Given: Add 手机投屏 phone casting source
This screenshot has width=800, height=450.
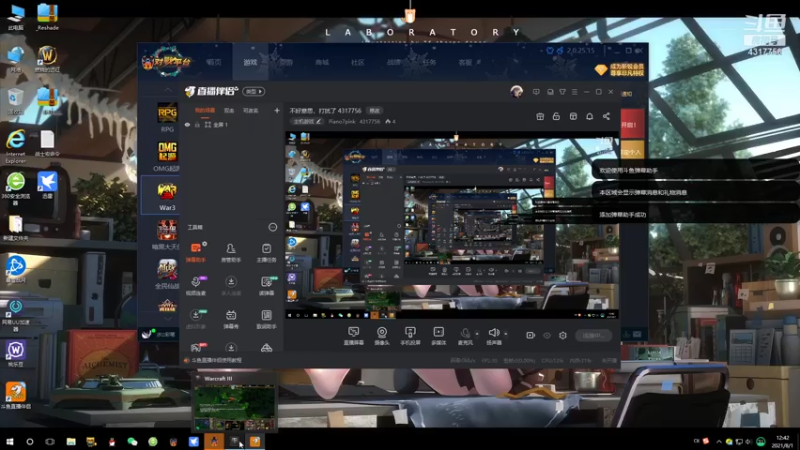Looking at the screenshot, I should point(410,336).
